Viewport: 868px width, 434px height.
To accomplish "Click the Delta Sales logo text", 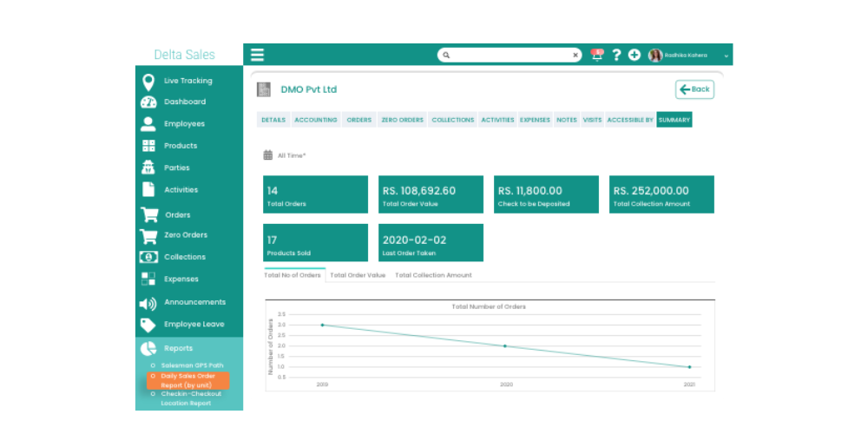I will click(184, 55).
